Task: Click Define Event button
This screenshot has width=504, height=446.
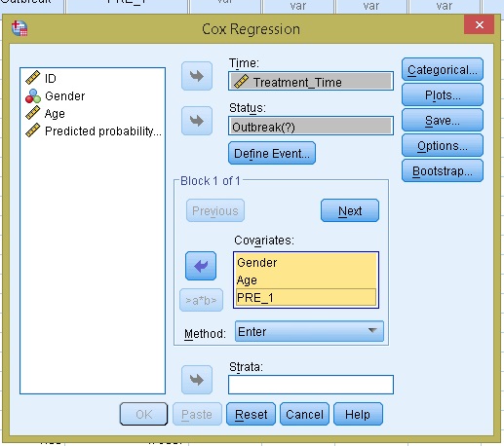Action: click(272, 153)
